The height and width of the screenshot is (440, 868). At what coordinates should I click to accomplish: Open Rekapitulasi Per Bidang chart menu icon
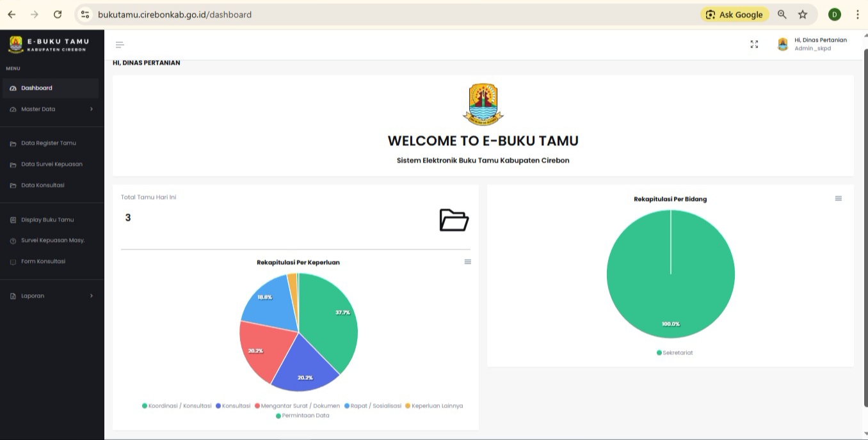pyautogui.click(x=839, y=198)
